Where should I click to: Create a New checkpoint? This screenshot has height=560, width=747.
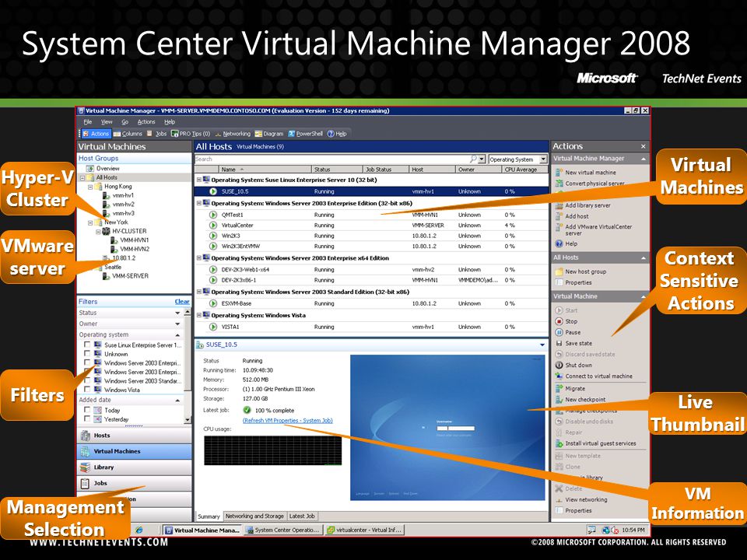tap(580, 400)
